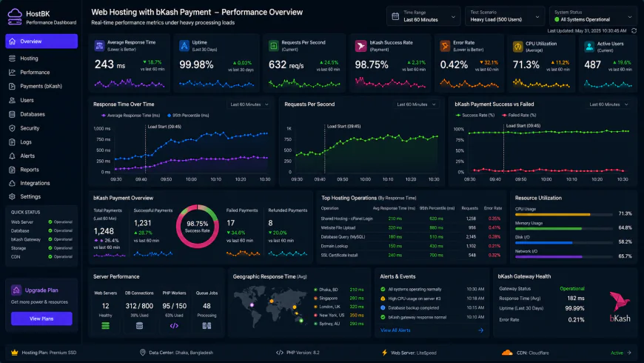Click the Network I/O progress bar

tap(564, 257)
